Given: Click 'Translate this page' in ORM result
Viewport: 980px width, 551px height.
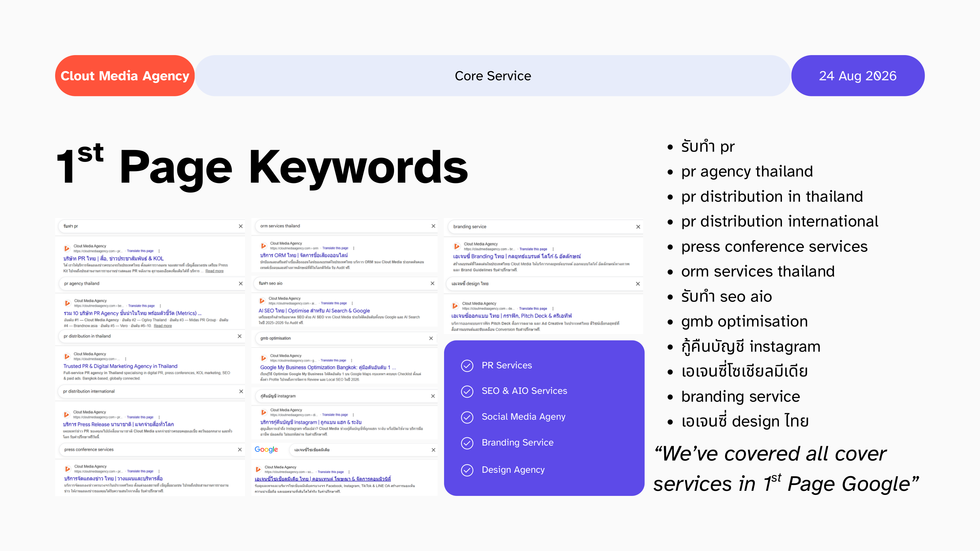Looking at the screenshot, I should pyautogui.click(x=335, y=248).
